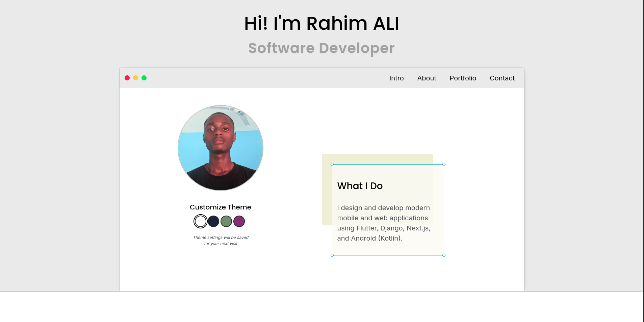Screen dimensions: 644x322
Task: Click the "What I Do" card heading
Action: pos(360,186)
